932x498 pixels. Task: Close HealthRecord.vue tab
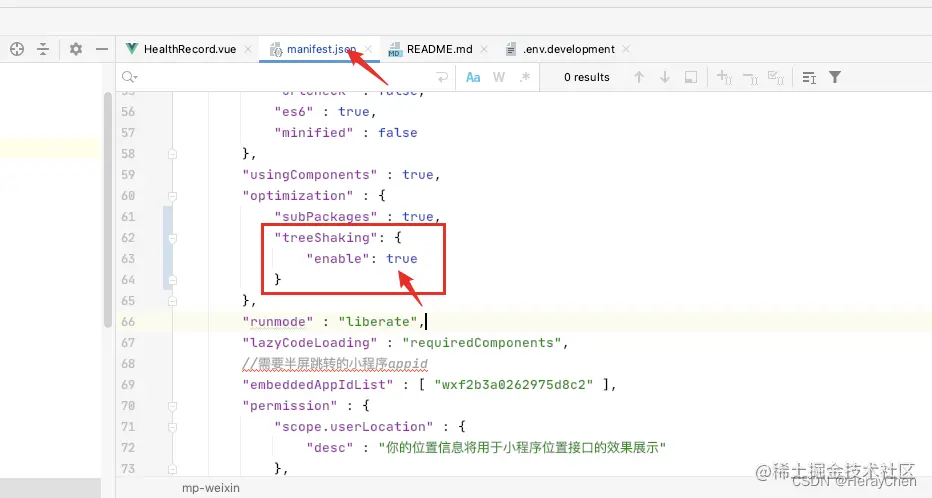[248, 49]
